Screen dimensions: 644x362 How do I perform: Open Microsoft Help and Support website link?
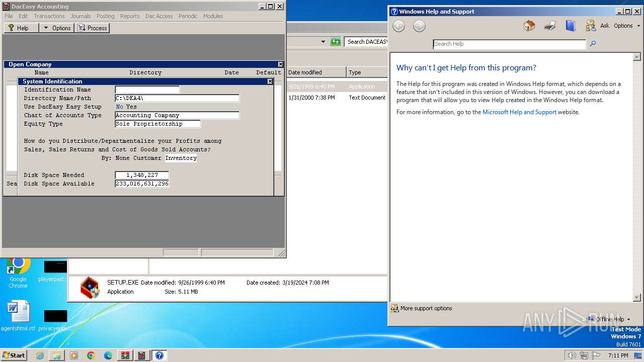519,112
